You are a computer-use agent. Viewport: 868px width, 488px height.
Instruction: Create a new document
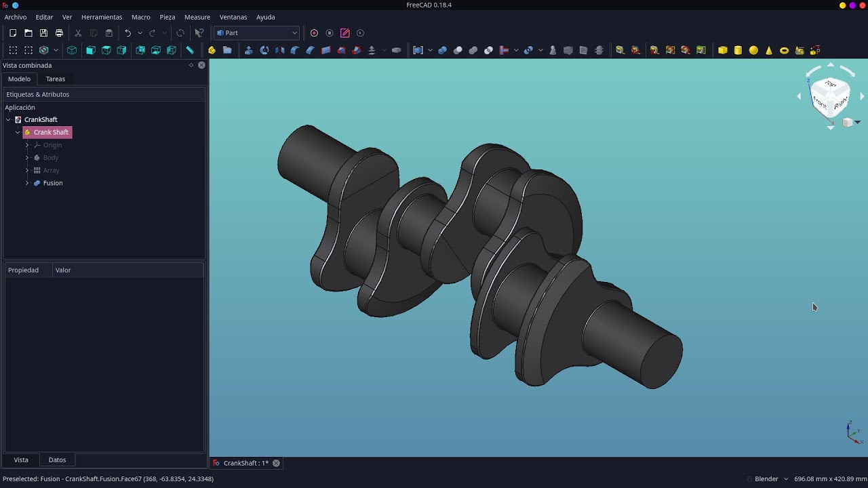(x=13, y=33)
